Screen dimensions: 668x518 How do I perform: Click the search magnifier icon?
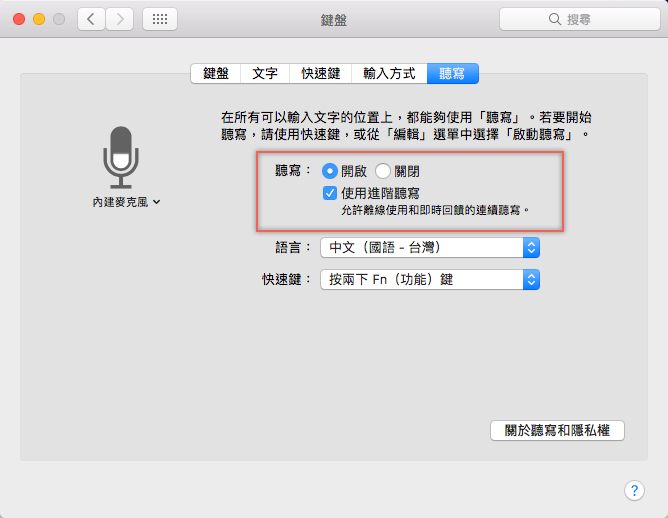(x=554, y=19)
